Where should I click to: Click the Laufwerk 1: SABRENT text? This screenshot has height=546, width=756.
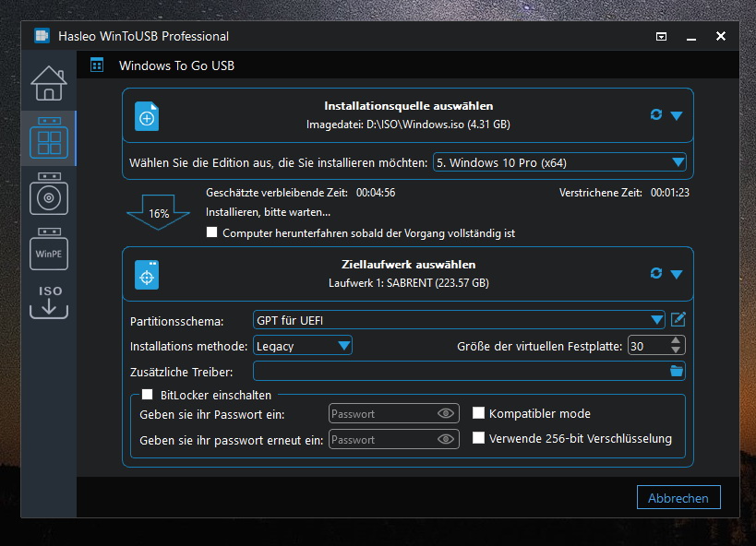(408, 283)
